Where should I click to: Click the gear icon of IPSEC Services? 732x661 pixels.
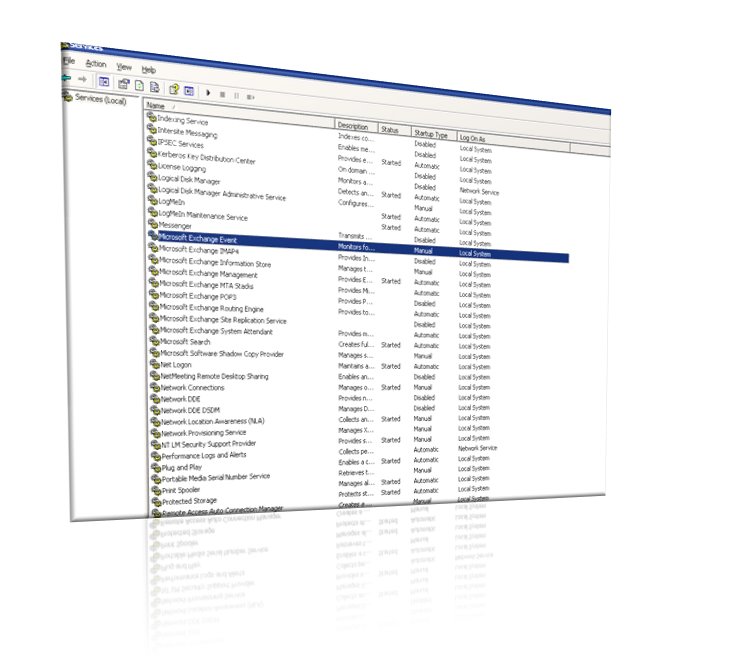pos(152,141)
